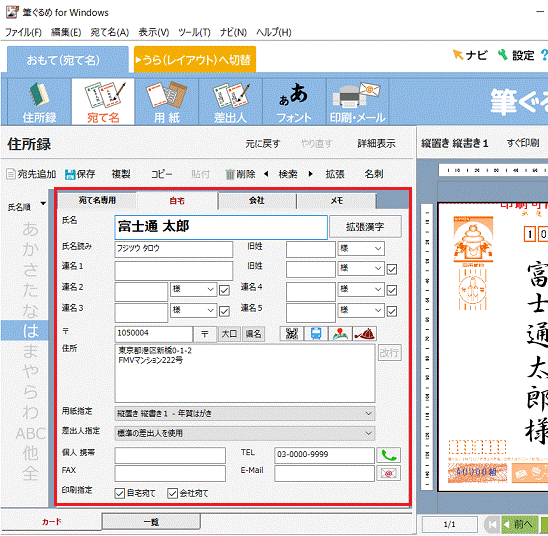The height and width of the screenshot is (536, 548).
Task: Click the map pin icon
Action: click(x=340, y=334)
